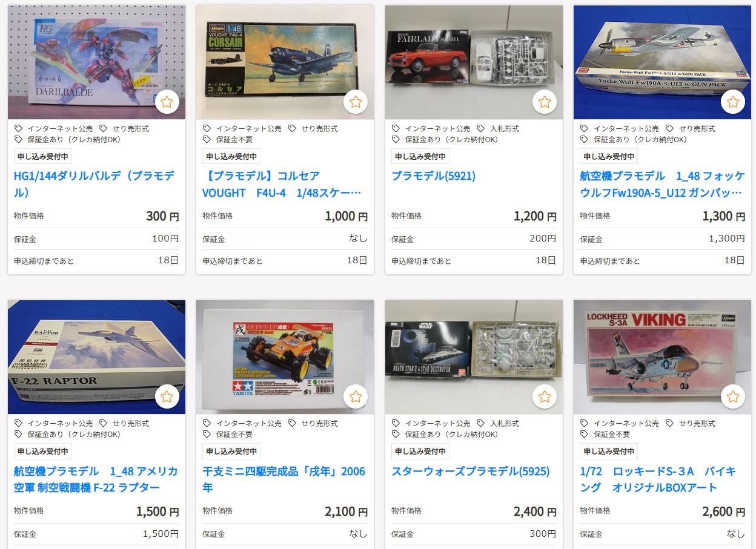The image size is (756, 549).
Task: Open フォッケウルフFw190A-5 listing title
Action: tap(662, 184)
